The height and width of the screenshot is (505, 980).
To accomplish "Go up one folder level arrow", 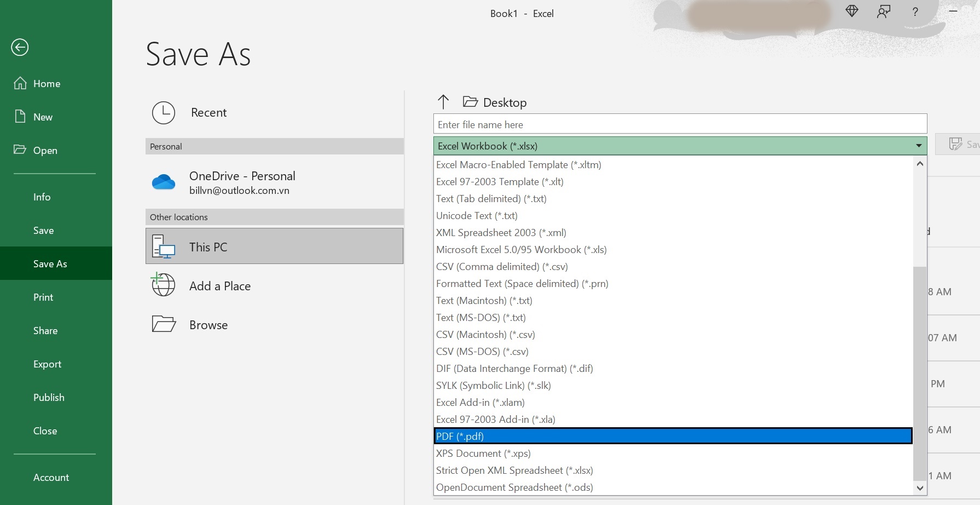I will pyautogui.click(x=443, y=102).
